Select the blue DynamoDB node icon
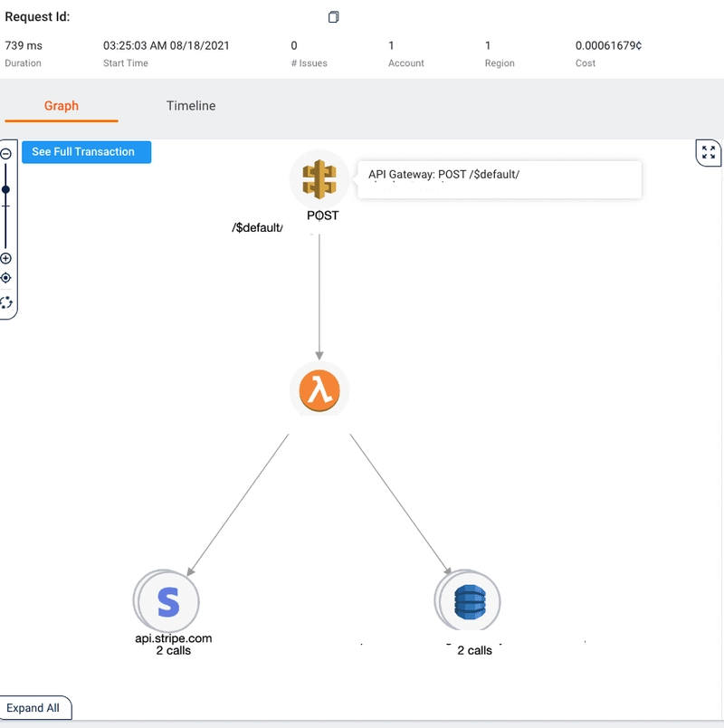Viewport: 724px width, 728px height. (469, 601)
